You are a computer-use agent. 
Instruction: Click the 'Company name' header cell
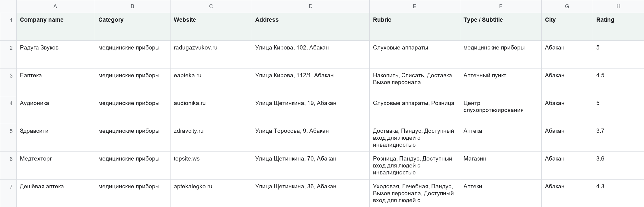[x=56, y=27]
